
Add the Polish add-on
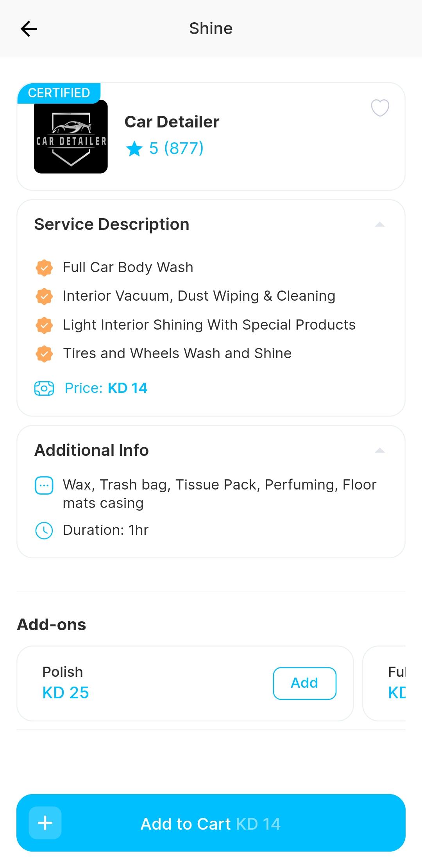[305, 683]
